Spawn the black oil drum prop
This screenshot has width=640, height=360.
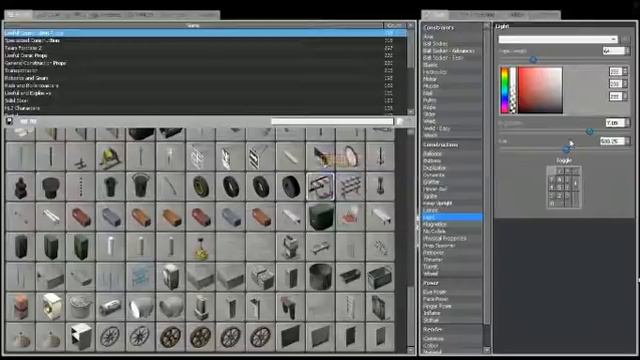pyautogui.click(x=320, y=277)
